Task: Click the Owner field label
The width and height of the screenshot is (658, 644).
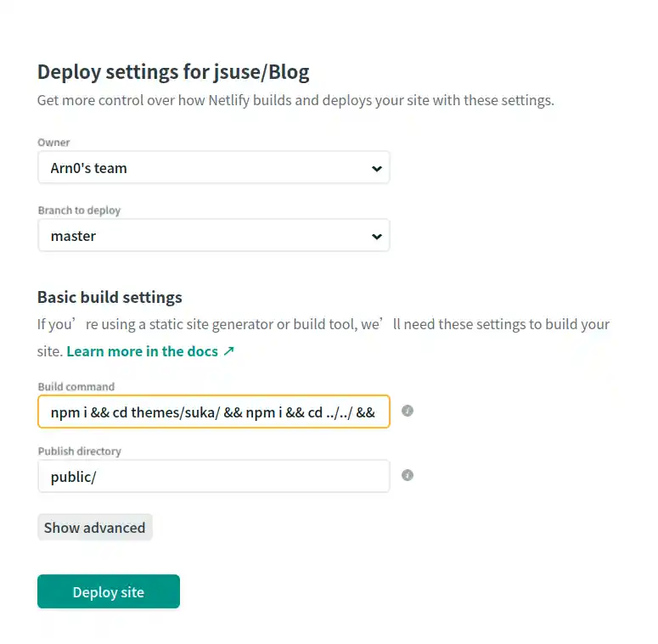Action: point(53,143)
